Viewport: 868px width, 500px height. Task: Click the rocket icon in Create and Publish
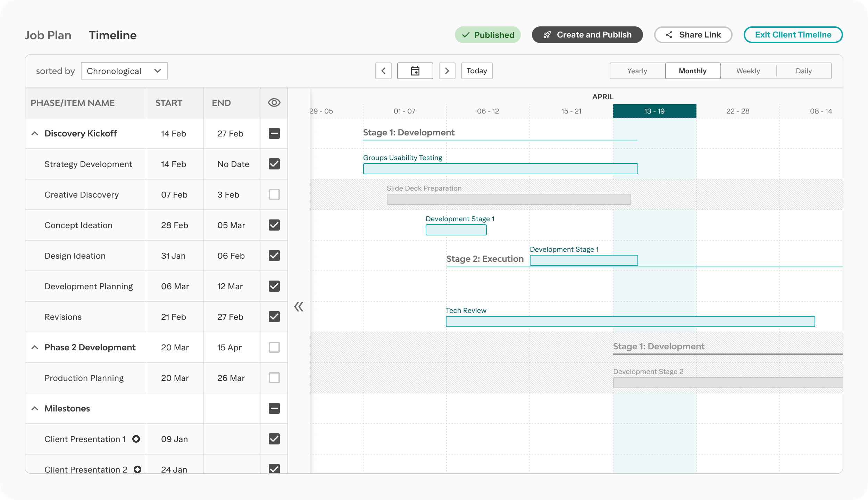click(547, 35)
